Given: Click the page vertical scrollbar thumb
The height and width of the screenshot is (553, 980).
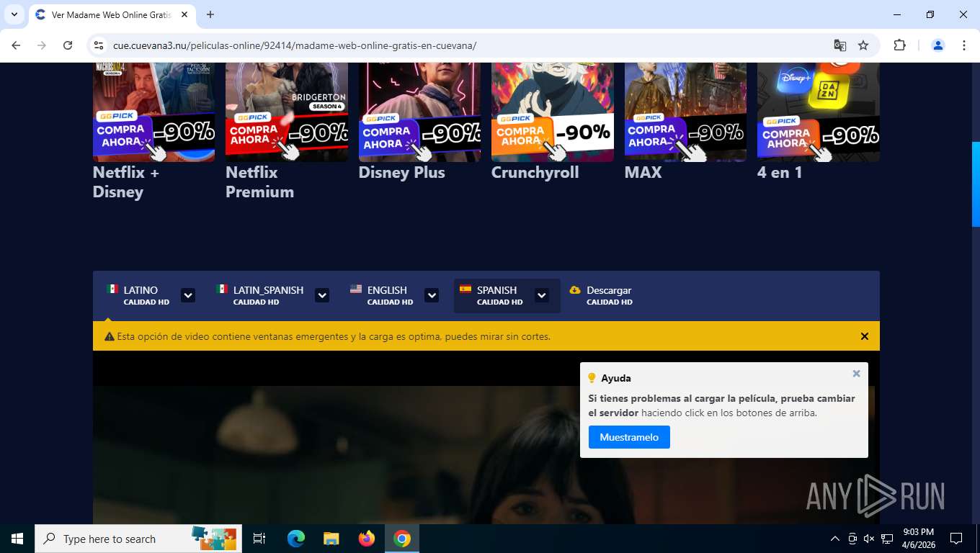Looking at the screenshot, I should pyautogui.click(x=976, y=184).
